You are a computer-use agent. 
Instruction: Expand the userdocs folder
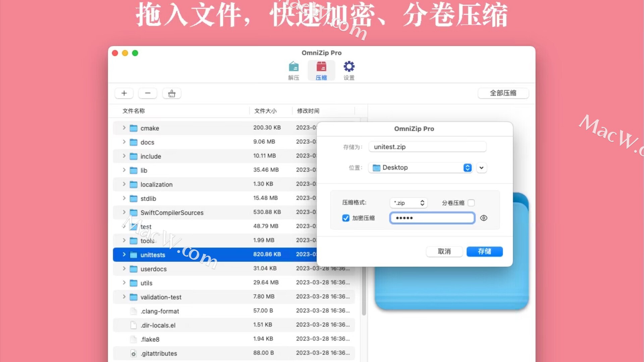[x=124, y=268]
